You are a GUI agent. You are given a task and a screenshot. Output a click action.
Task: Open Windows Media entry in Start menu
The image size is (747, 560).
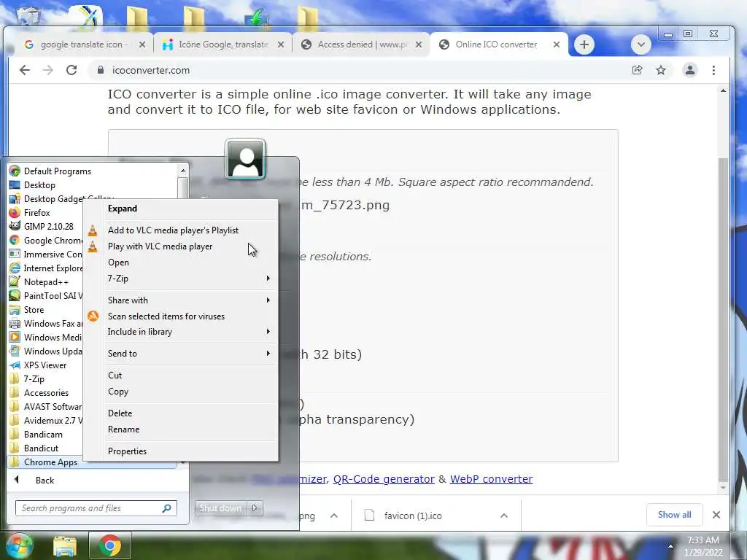click(x=46, y=337)
